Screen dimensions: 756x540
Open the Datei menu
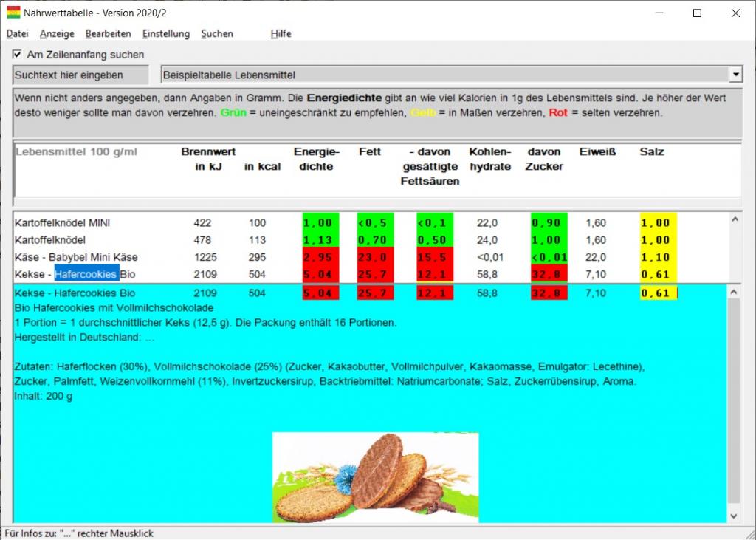pos(17,34)
